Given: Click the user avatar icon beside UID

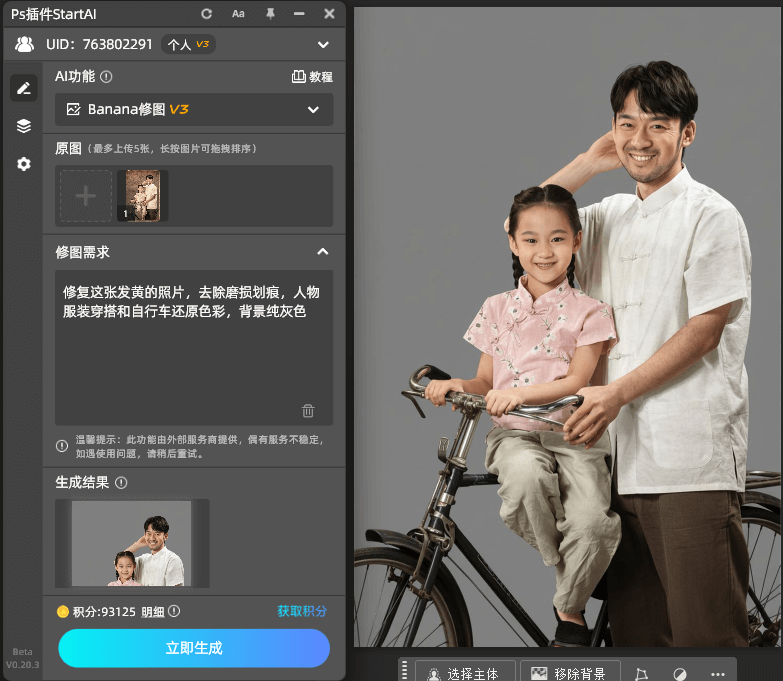Looking at the screenshot, I should (24, 44).
